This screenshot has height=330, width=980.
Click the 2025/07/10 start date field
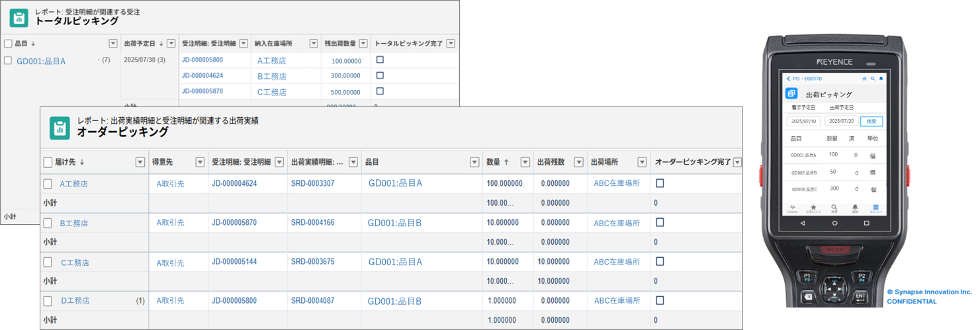pos(803,121)
